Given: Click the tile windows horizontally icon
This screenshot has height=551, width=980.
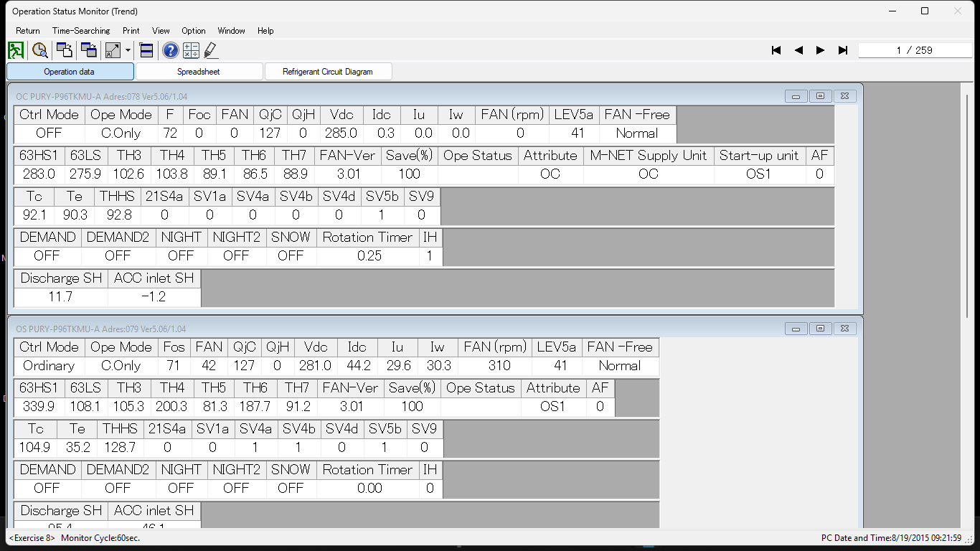Looking at the screenshot, I should [146, 50].
